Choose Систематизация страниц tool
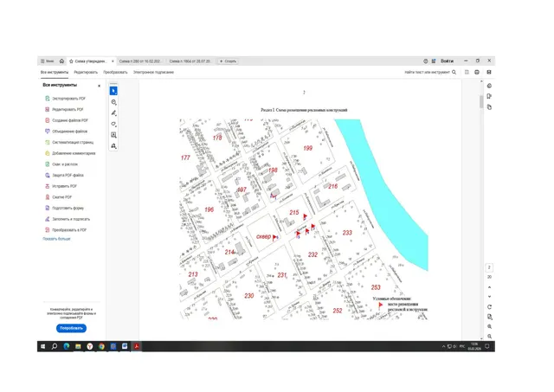The image size is (554, 392). (x=69, y=142)
